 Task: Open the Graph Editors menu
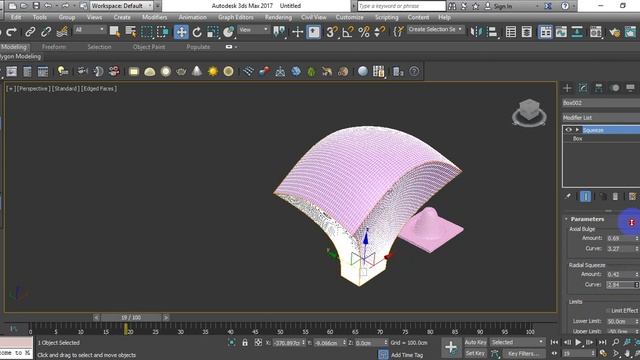point(236,17)
